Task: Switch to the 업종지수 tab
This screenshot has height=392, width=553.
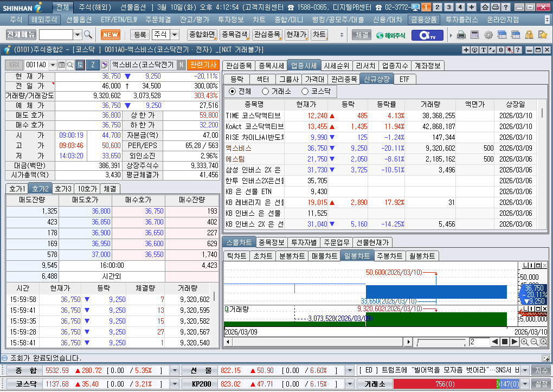Action: point(395,66)
